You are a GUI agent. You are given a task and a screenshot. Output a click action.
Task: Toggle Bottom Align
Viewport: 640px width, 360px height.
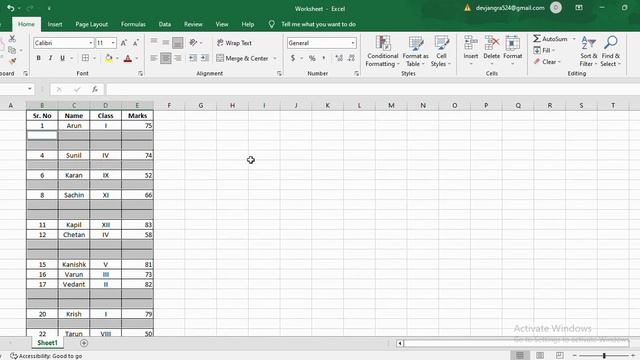click(178, 42)
